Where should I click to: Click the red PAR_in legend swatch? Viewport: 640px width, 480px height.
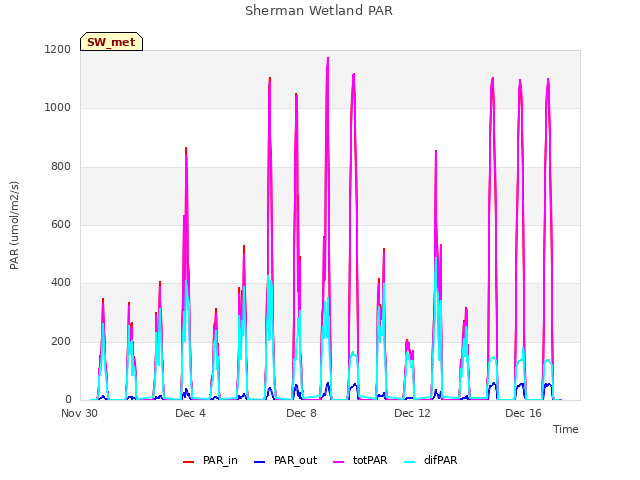click(188, 461)
